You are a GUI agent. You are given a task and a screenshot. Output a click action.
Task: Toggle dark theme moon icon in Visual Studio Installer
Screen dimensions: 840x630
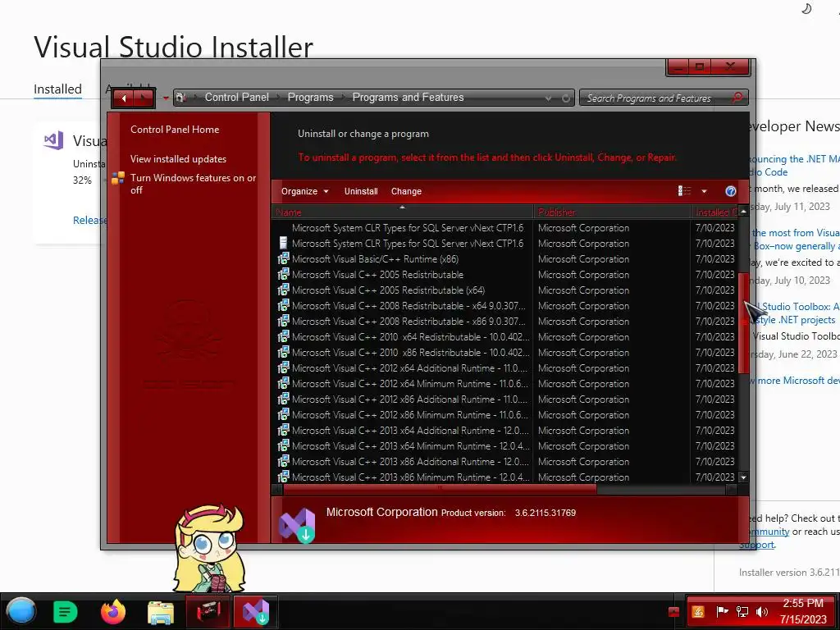pyautogui.click(x=806, y=8)
